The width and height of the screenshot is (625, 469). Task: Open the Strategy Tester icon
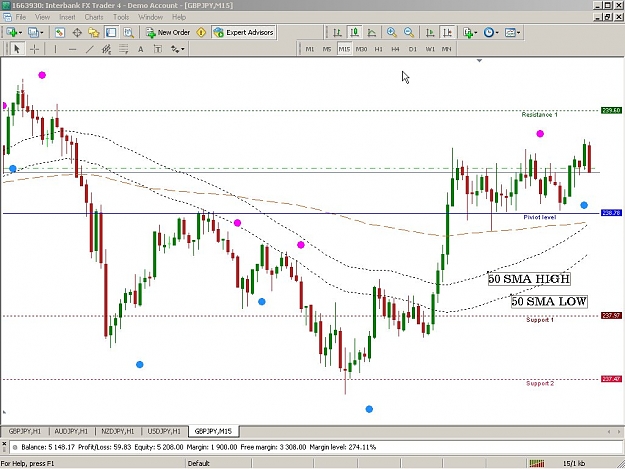pos(128,32)
